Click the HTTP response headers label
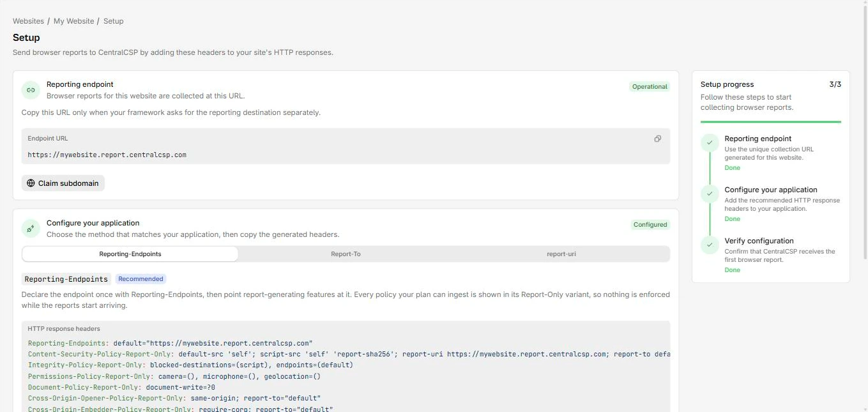 (x=64, y=329)
